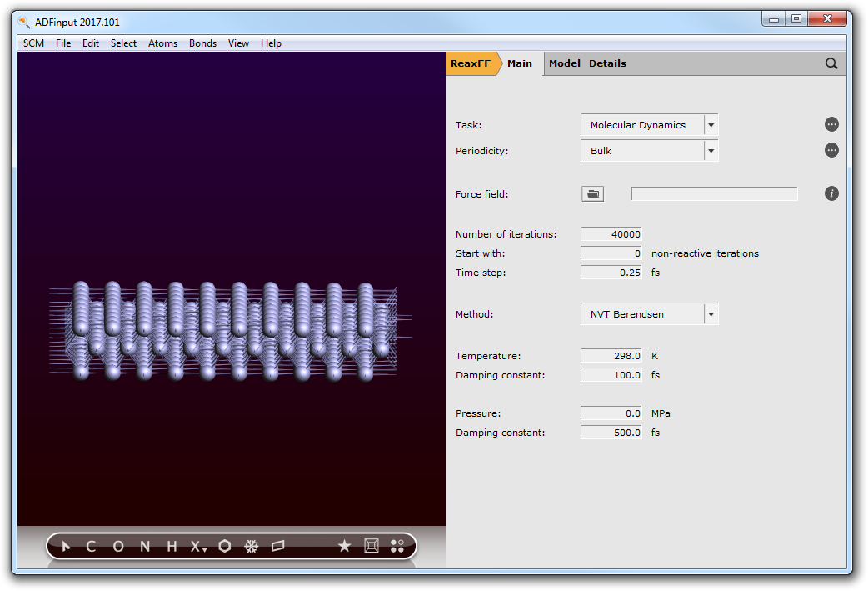Click the snowflake crystal tool

tap(252, 547)
